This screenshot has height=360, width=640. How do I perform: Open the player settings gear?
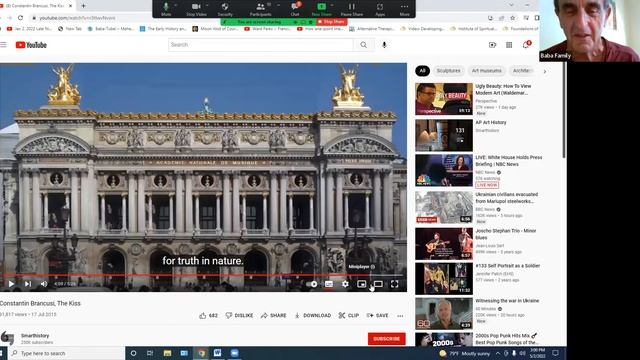345,284
